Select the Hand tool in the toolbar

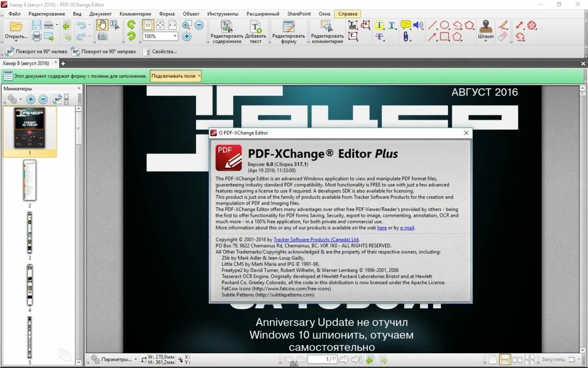pyautogui.click(x=102, y=26)
